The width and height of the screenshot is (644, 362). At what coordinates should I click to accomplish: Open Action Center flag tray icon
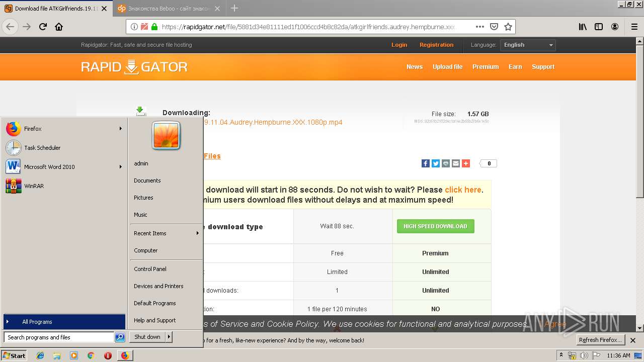tap(596, 355)
